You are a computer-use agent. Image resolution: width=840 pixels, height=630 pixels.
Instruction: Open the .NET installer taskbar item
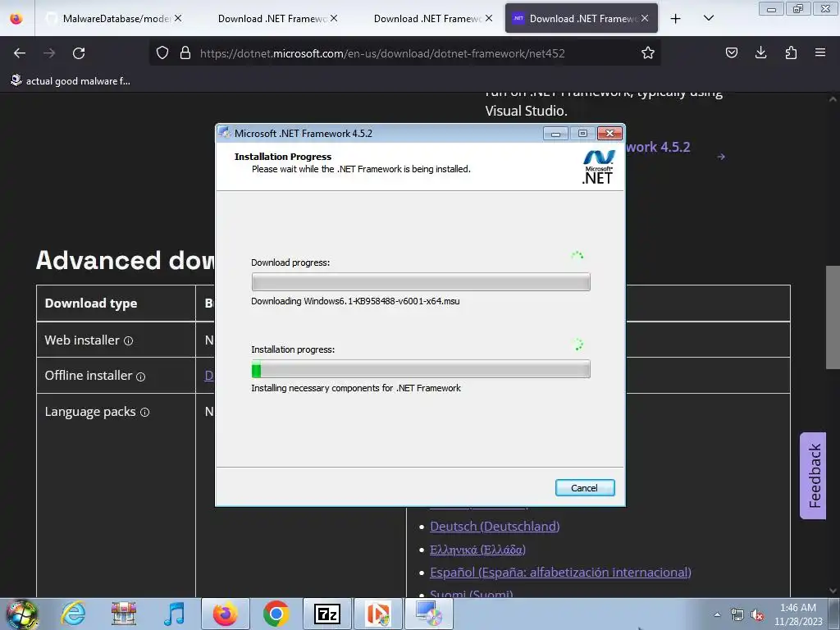coord(428,614)
